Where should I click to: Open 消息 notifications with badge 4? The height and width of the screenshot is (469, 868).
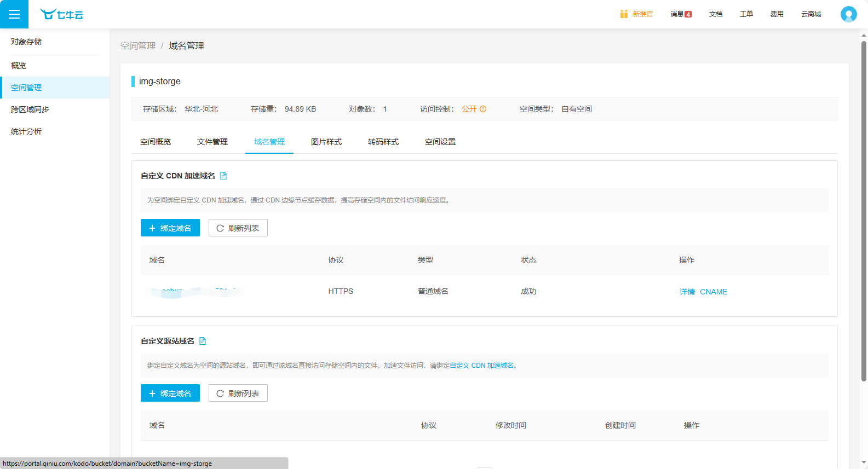point(681,14)
